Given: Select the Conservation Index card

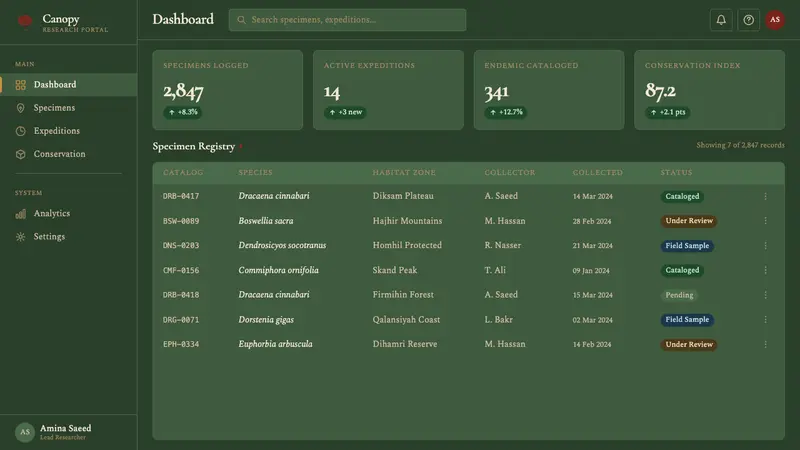Looking at the screenshot, I should pyautogui.click(x=710, y=90).
